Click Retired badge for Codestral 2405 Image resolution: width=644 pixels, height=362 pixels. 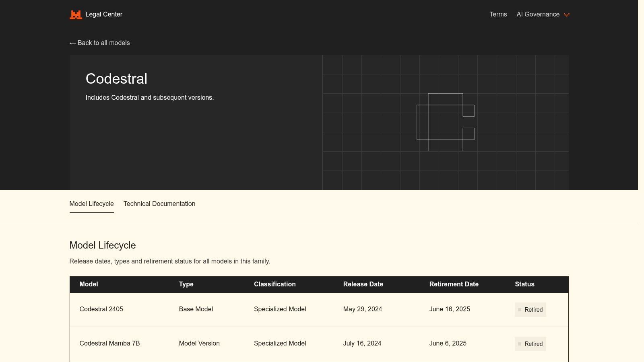530,310
